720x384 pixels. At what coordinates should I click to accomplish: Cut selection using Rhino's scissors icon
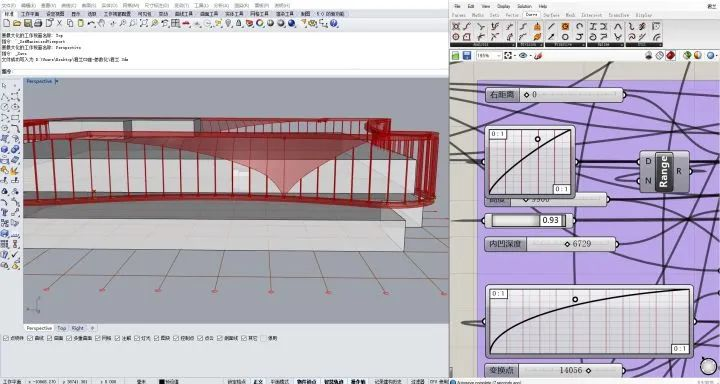coord(59,23)
